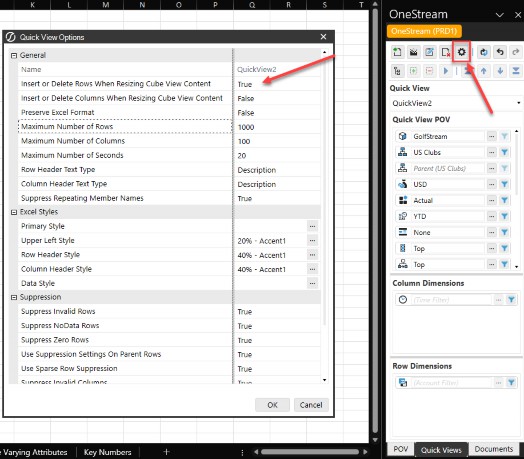Switch to the Documents tab
This screenshot has width=524, height=459.
(x=494, y=449)
